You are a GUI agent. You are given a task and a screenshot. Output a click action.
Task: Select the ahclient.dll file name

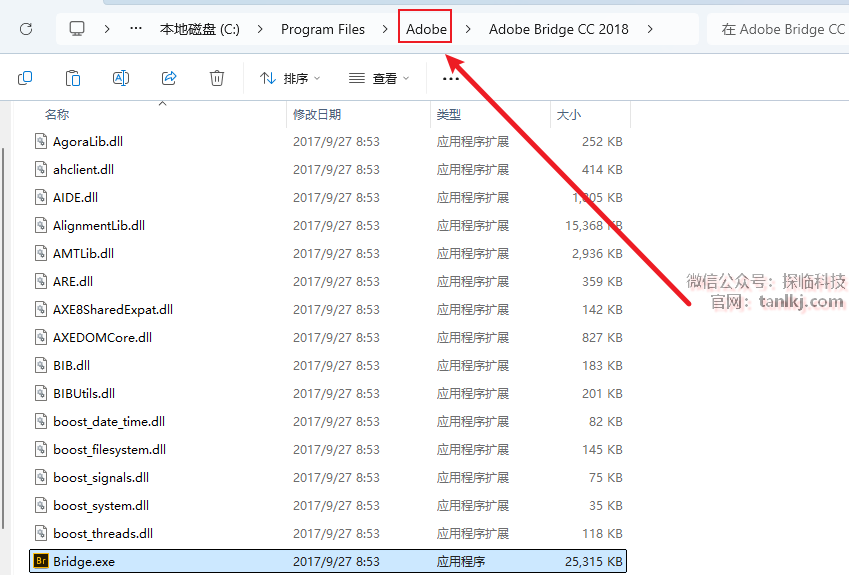[x=83, y=169]
